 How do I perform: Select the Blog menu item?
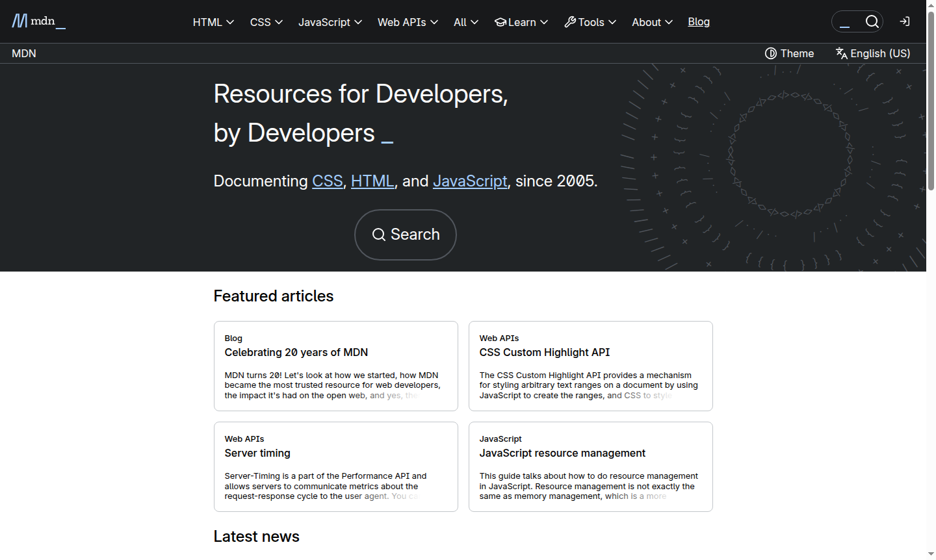click(x=699, y=21)
